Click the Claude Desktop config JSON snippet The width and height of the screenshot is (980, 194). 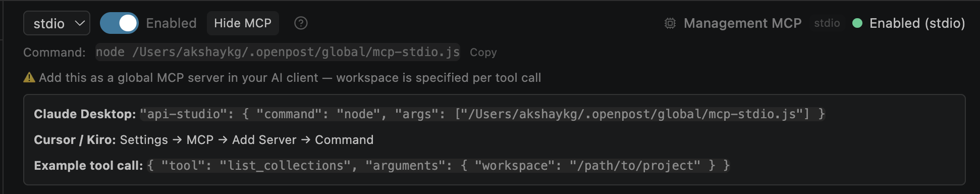tap(482, 114)
